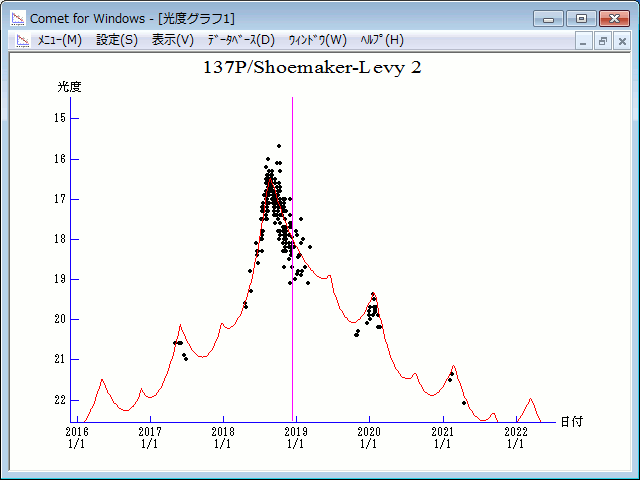This screenshot has width=640, height=480.
Task: Open the メニュー(M) menu
Action: [59, 40]
